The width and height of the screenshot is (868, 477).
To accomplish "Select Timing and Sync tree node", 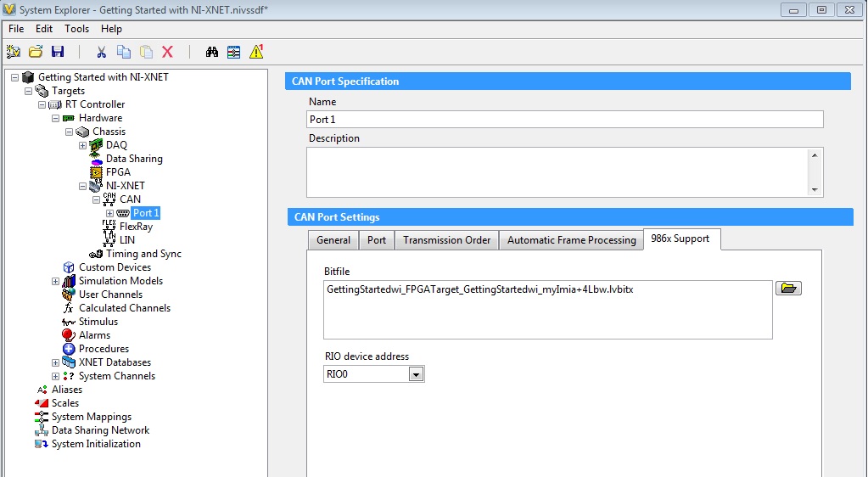I will coord(143,254).
